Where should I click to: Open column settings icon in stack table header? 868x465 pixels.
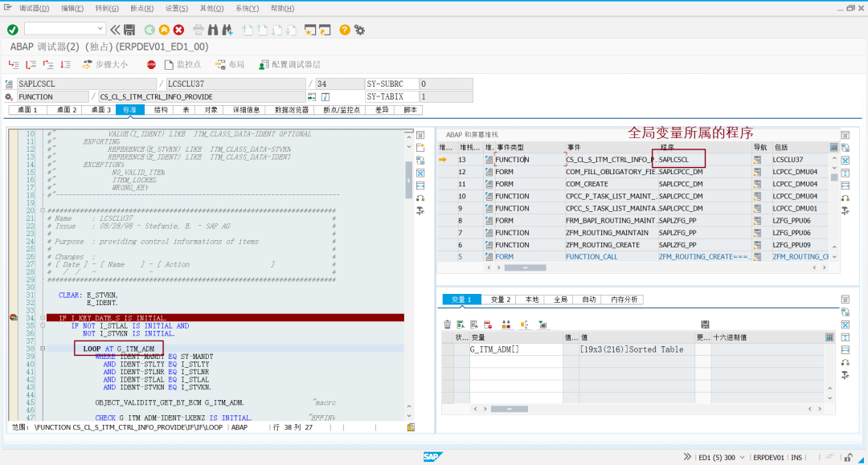pyautogui.click(x=833, y=147)
